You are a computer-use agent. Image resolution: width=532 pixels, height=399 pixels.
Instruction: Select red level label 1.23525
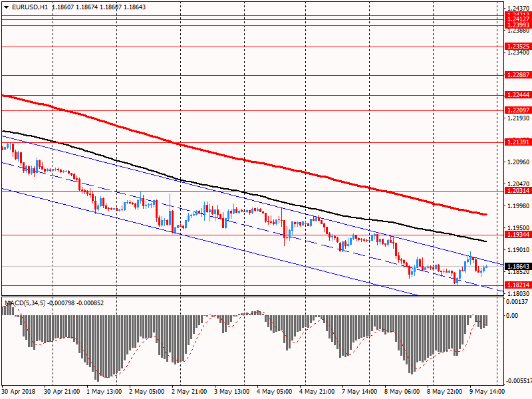tap(518, 47)
